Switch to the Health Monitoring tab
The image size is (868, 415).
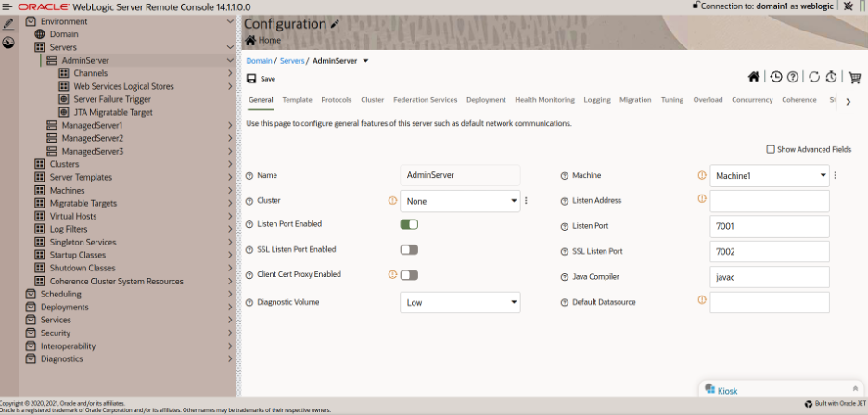point(544,100)
